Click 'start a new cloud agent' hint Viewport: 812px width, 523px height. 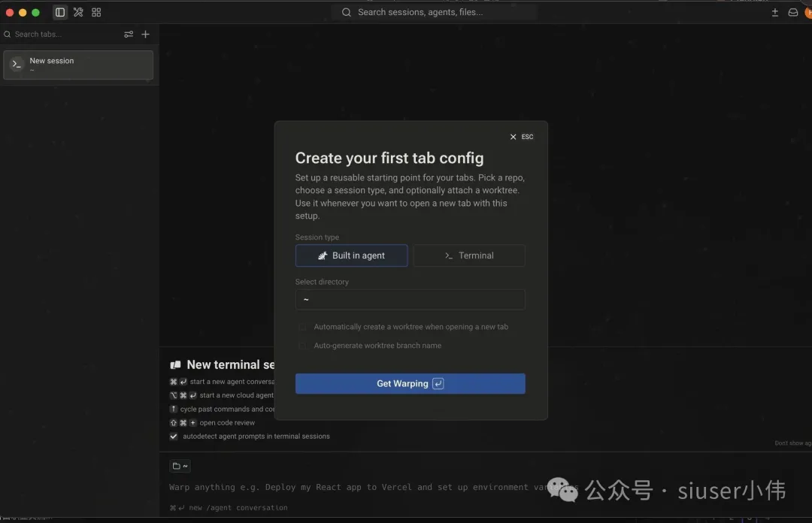tap(237, 395)
